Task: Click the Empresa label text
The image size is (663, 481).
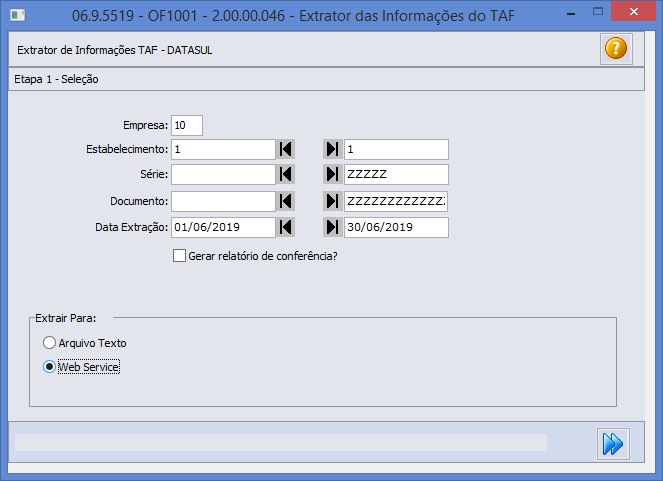Action: click(x=145, y=125)
